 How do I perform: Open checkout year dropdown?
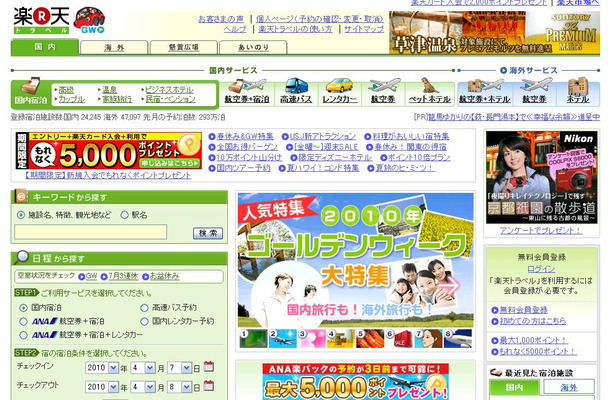(102, 387)
